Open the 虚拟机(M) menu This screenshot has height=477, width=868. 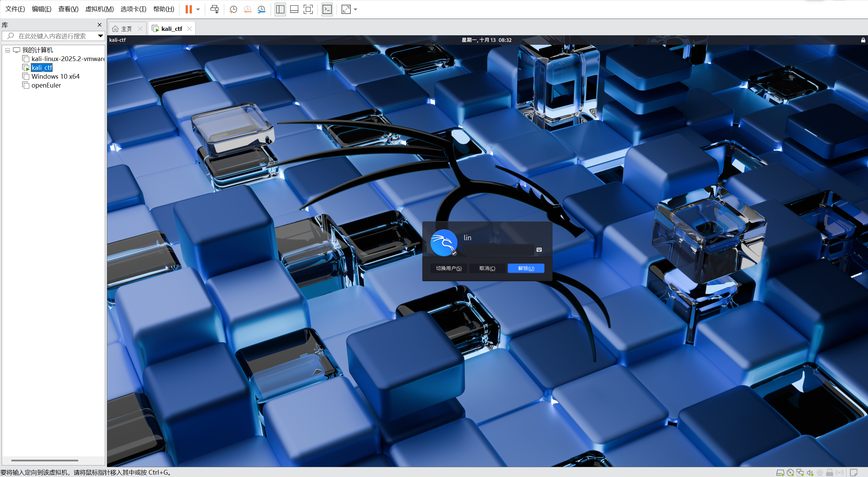tap(99, 9)
